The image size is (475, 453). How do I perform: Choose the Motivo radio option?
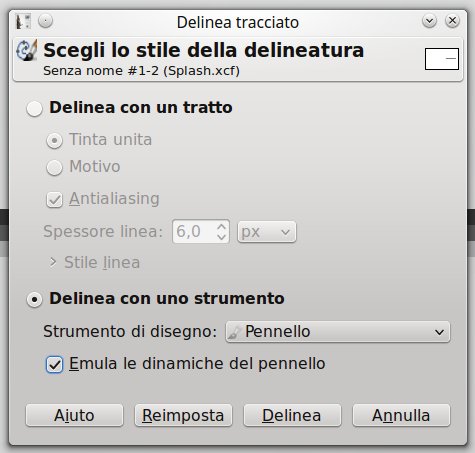click(54, 167)
